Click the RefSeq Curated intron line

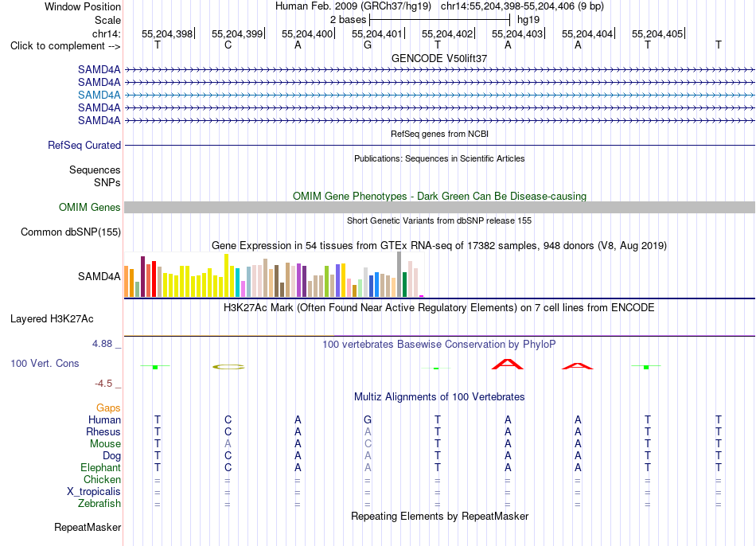tap(440, 145)
